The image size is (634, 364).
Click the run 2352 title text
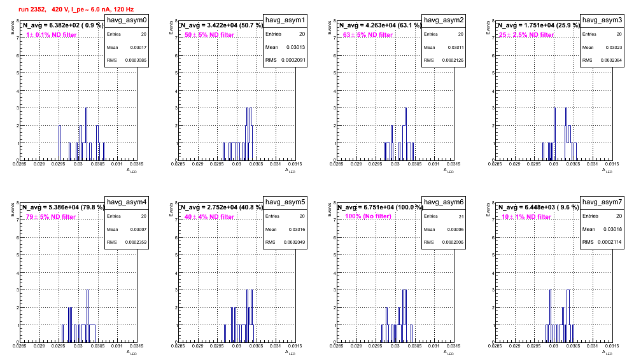coord(76,9)
